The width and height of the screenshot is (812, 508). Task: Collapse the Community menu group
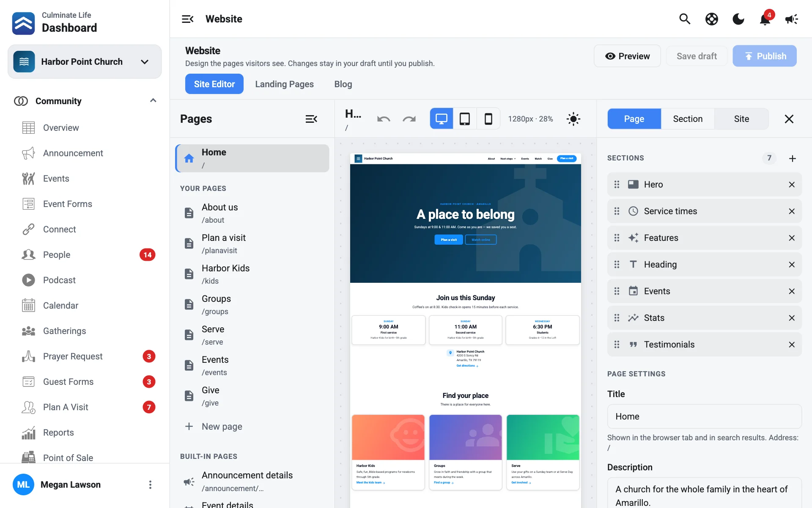click(x=85, y=101)
